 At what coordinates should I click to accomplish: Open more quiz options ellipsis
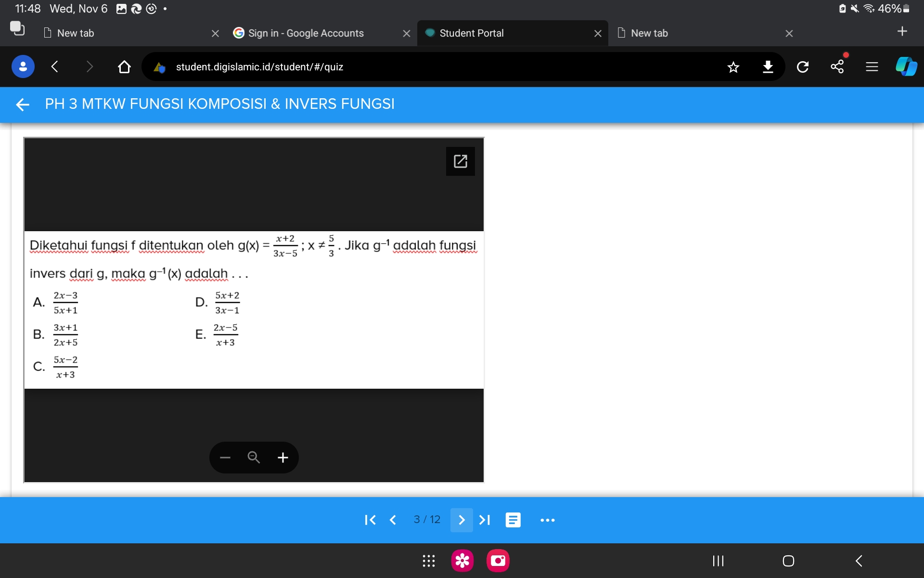click(548, 520)
